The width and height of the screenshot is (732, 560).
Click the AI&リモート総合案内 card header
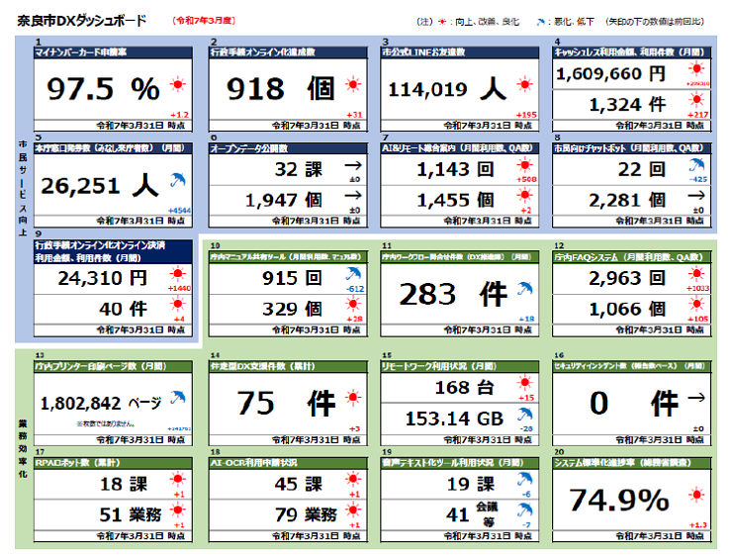point(460,148)
